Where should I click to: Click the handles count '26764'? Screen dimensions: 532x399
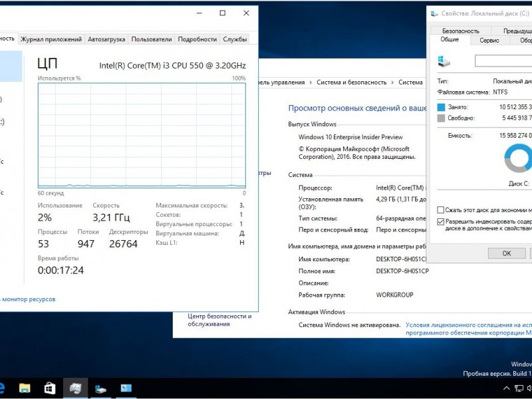click(x=123, y=244)
